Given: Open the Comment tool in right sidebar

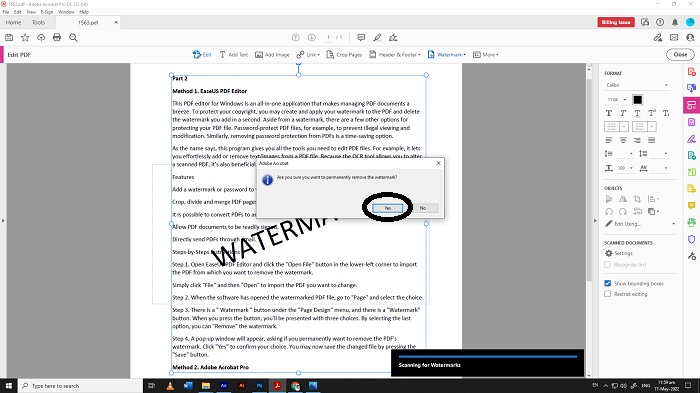Looking at the screenshot, I should click(692, 205).
